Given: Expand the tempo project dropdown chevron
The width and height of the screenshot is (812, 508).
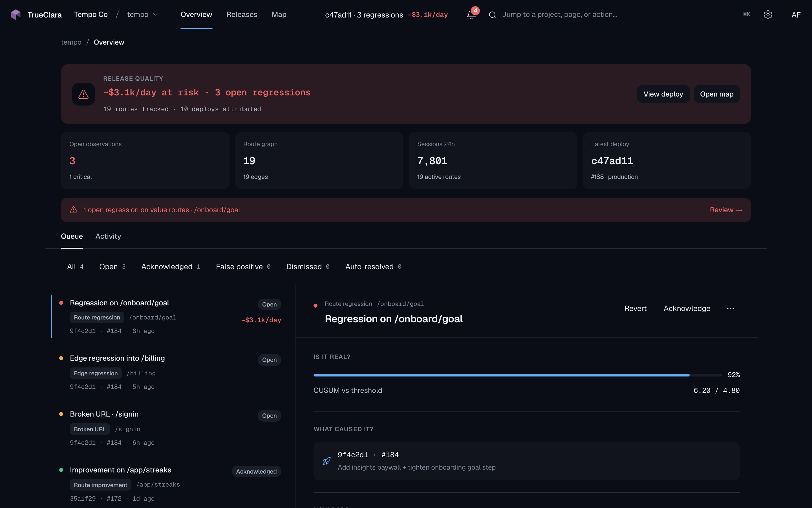Looking at the screenshot, I should tap(155, 14).
